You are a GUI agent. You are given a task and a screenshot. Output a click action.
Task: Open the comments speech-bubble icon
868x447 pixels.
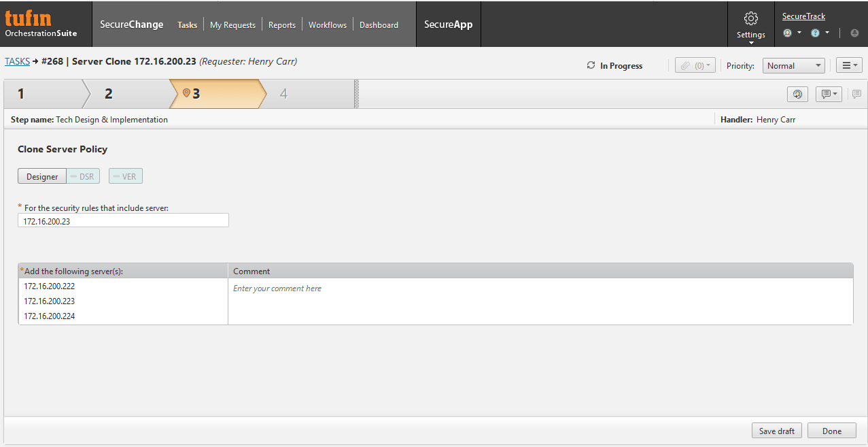(827, 94)
